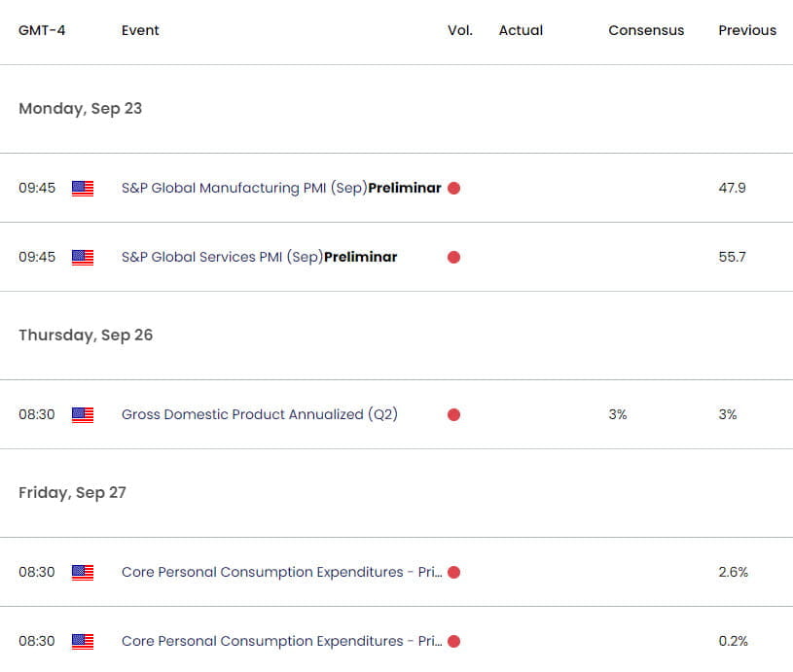This screenshot has width=793, height=672.
Task: Open Core Personal Consumption Expenditures event with 0.2% previous
Action: pyautogui.click(x=282, y=641)
